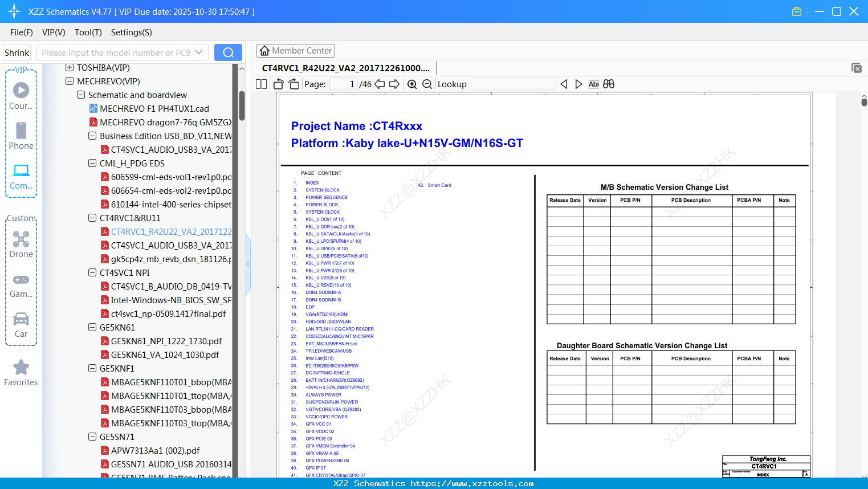Click the page number field

(344, 84)
